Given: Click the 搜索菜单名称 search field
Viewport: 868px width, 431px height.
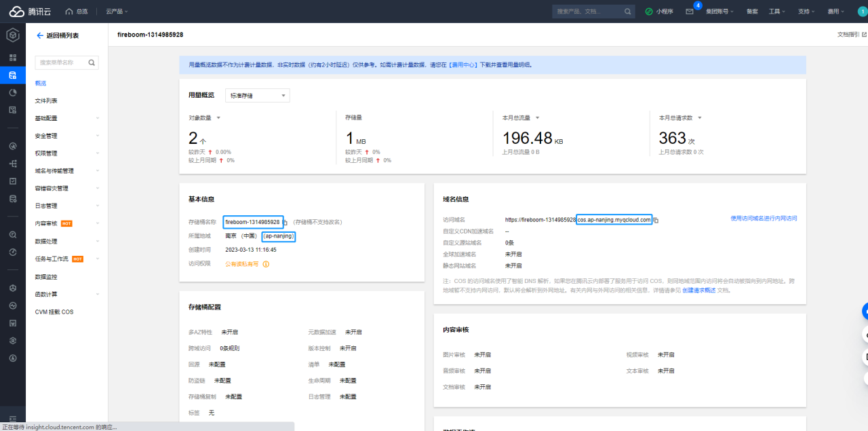Looking at the screenshot, I should click(61, 62).
